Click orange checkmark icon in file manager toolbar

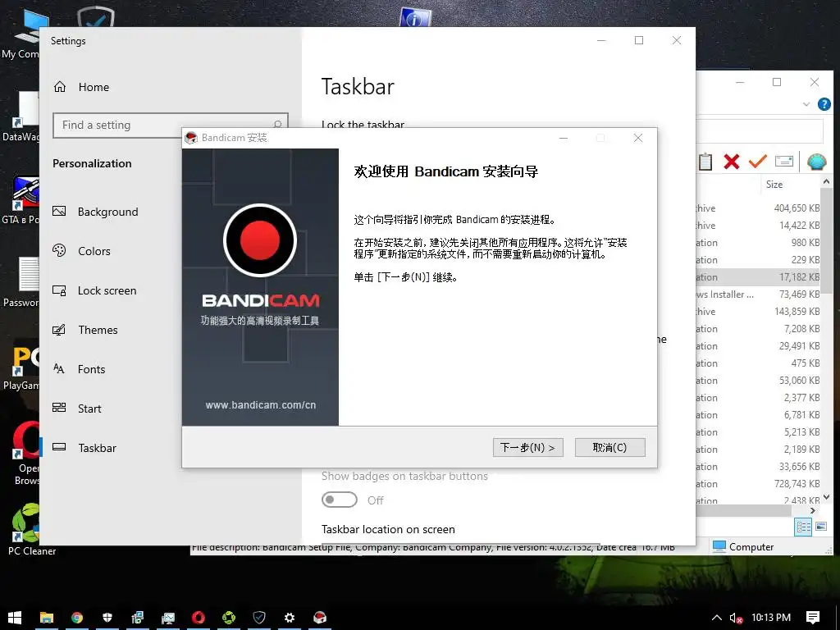point(757,162)
